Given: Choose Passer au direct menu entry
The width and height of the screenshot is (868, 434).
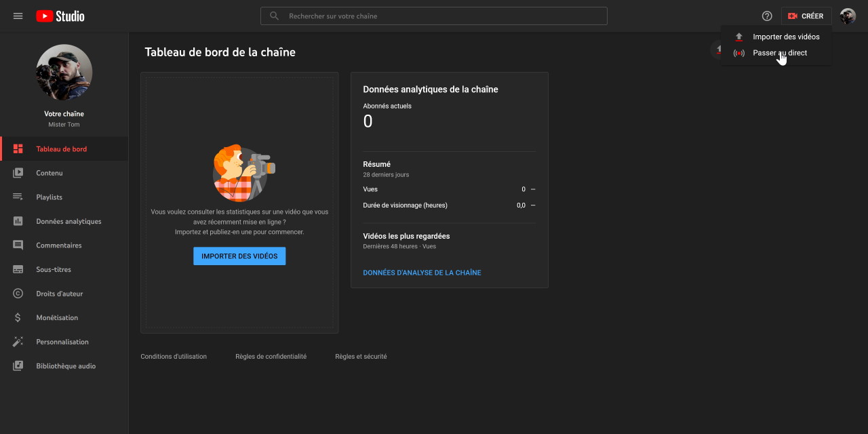Looking at the screenshot, I should (x=779, y=53).
